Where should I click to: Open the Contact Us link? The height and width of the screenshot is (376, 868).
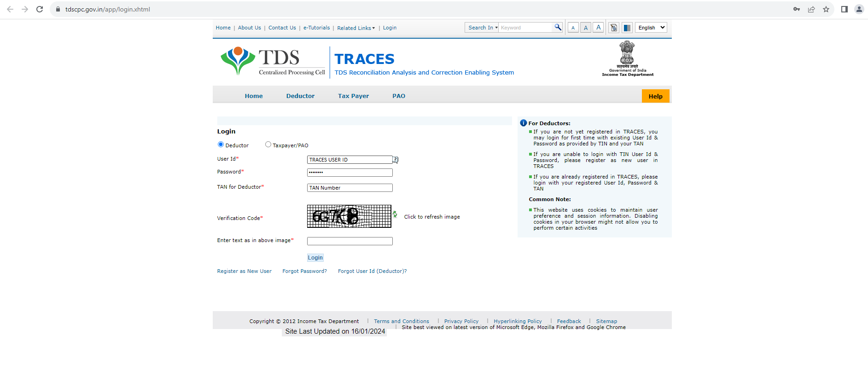(282, 28)
